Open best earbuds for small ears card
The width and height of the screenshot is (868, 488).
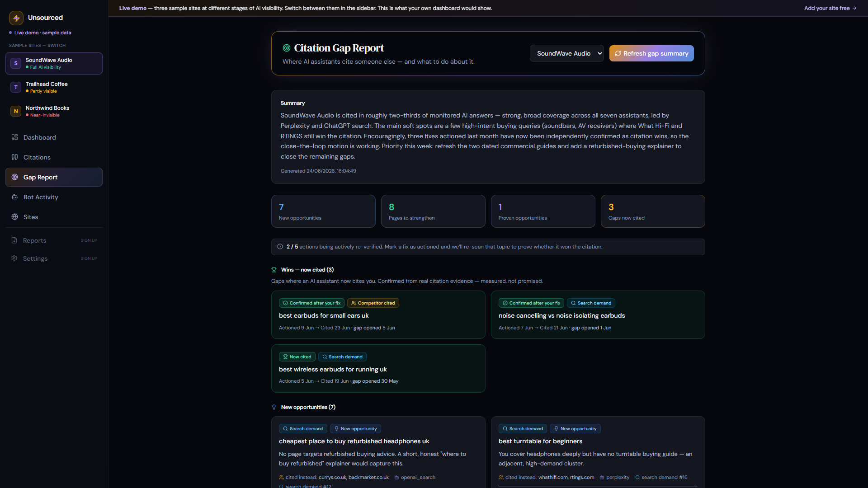pos(378,315)
